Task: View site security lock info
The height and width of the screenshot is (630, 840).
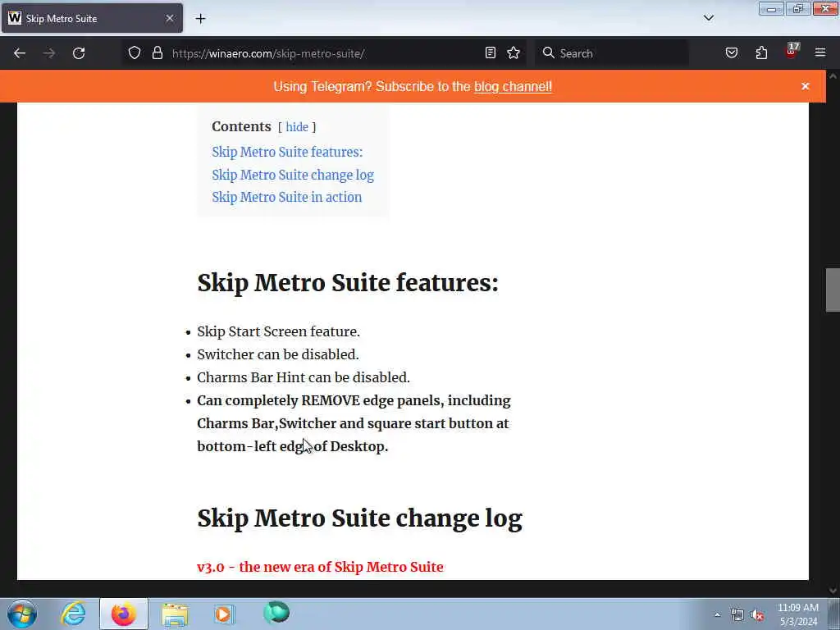Action: point(157,53)
